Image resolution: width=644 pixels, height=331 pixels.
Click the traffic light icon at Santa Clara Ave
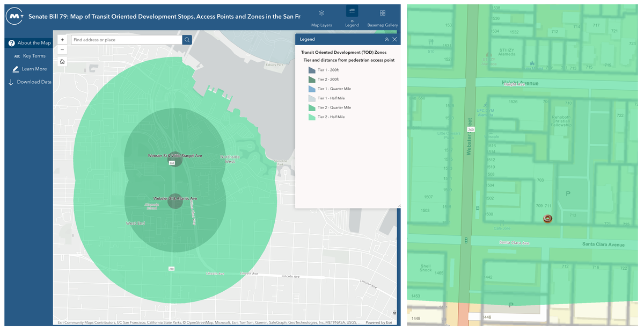466,240
